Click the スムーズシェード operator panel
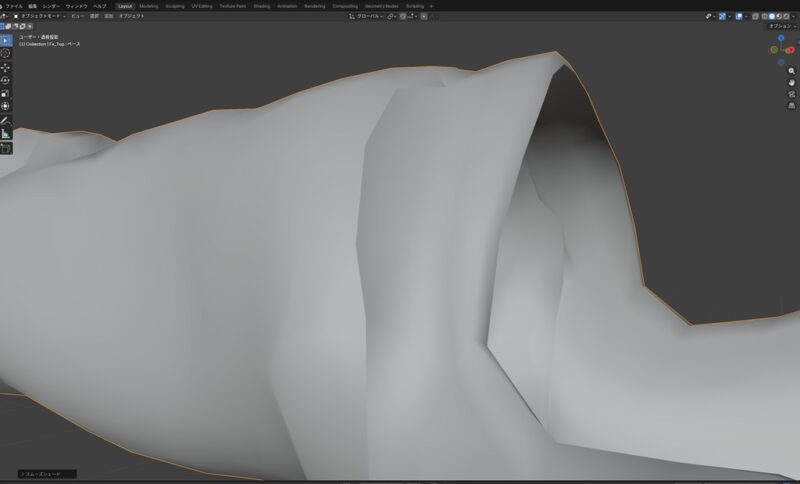The height and width of the screenshot is (484, 800). (46, 474)
